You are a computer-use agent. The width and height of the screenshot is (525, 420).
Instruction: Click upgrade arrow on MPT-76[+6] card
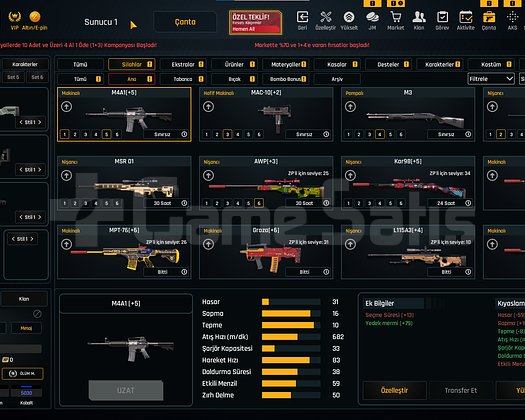coord(66,244)
